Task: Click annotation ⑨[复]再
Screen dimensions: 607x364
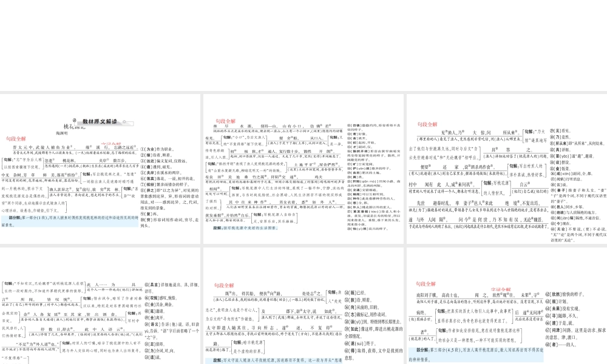Action: [149, 214]
